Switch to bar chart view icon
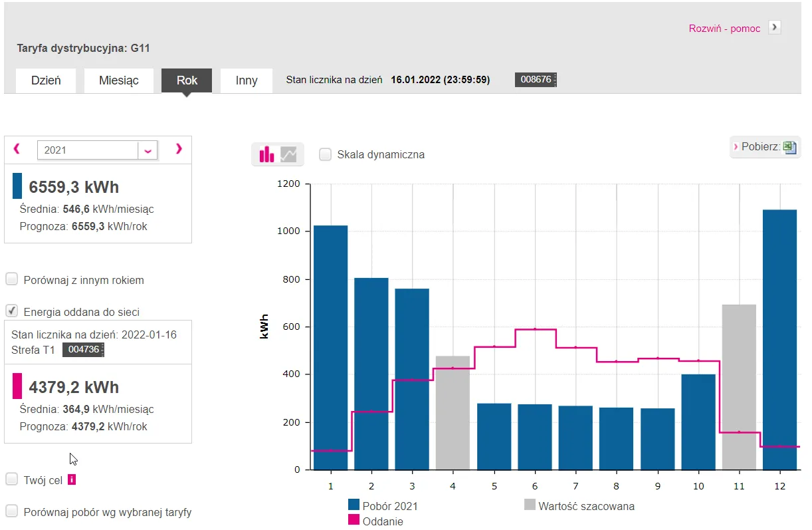Image resolution: width=812 pixels, height=530 pixels. [266, 154]
